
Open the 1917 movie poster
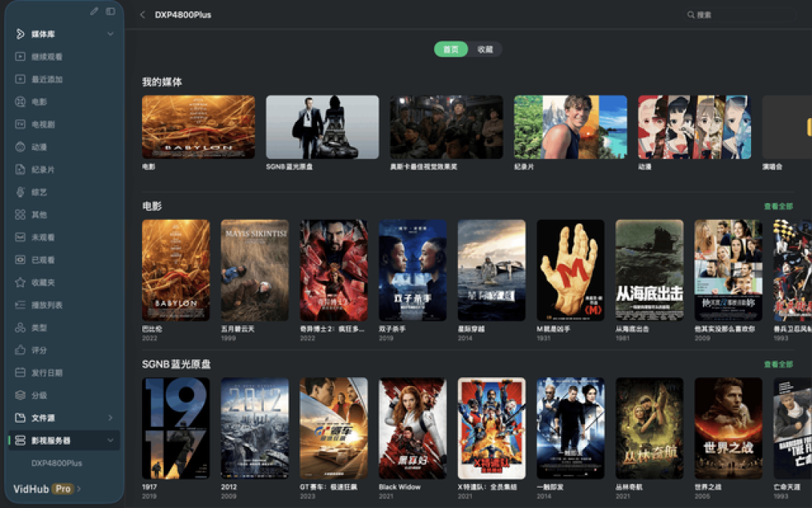[x=176, y=428]
